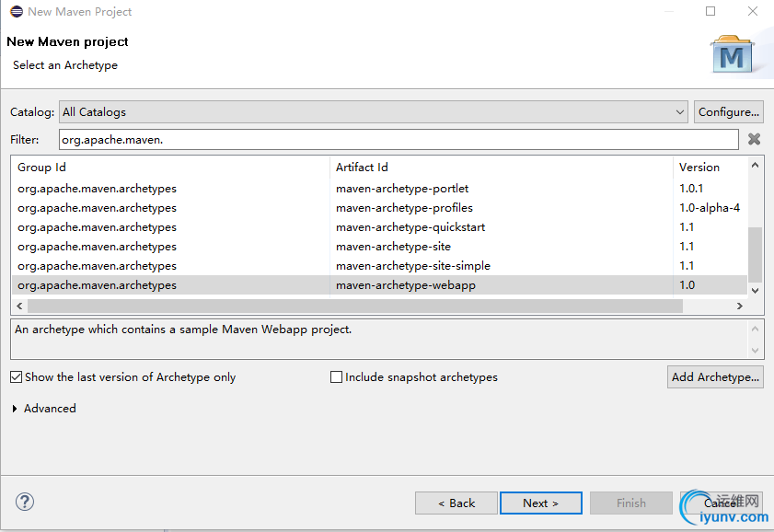This screenshot has height=532, width=774.
Task: Enable Include snapshot archetypes checkbox
Action: coord(336,377)
